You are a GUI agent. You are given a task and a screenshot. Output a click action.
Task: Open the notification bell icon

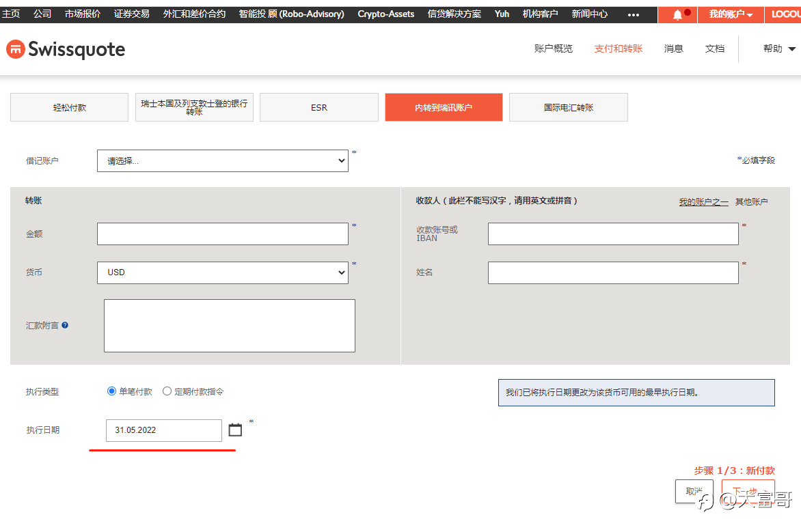click(677, 14)
